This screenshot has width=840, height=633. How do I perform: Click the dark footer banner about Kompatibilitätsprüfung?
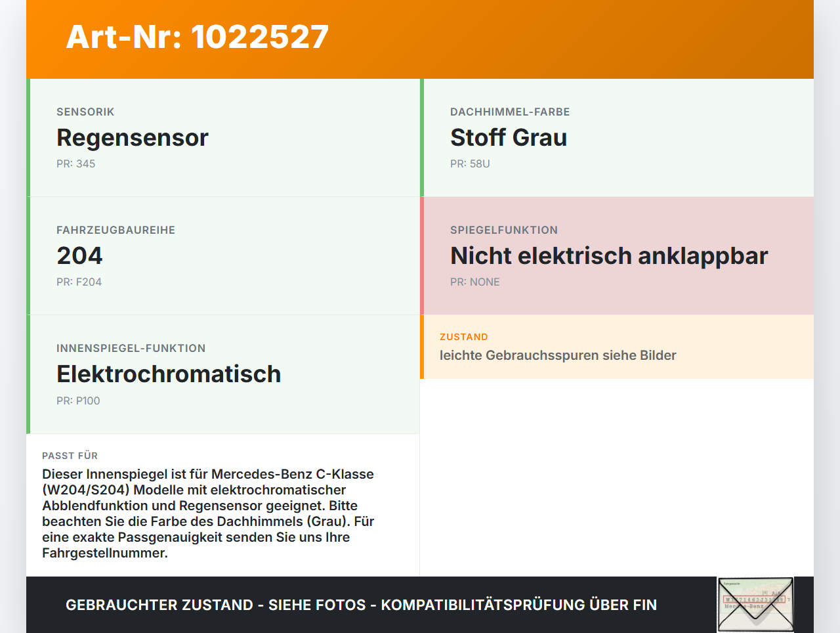[361, 605]
